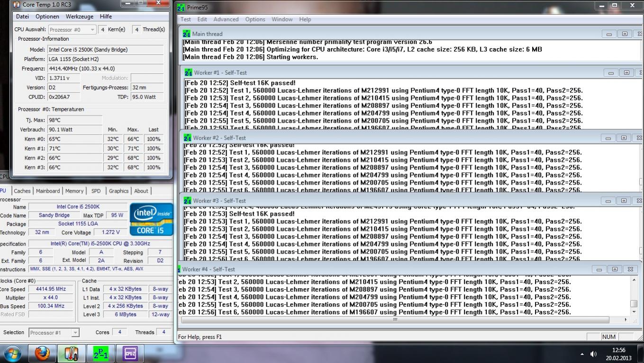The width and height of the screenshot is (644, 363).
Task: Maximize the Main thread child window
Action: [625, 34]
